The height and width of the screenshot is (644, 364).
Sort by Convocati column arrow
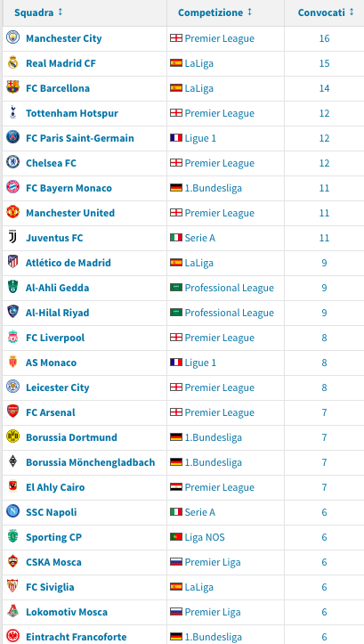click(352, 12)
